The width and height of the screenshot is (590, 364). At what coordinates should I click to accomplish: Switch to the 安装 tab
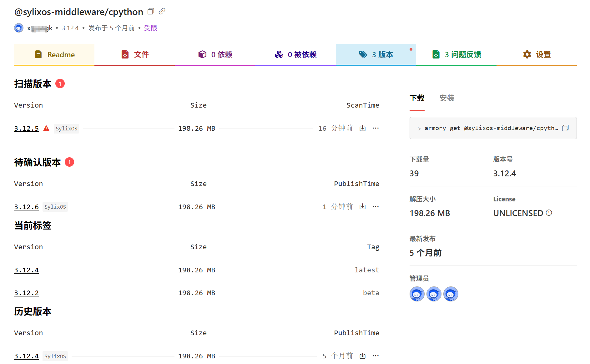pos(446,98)
